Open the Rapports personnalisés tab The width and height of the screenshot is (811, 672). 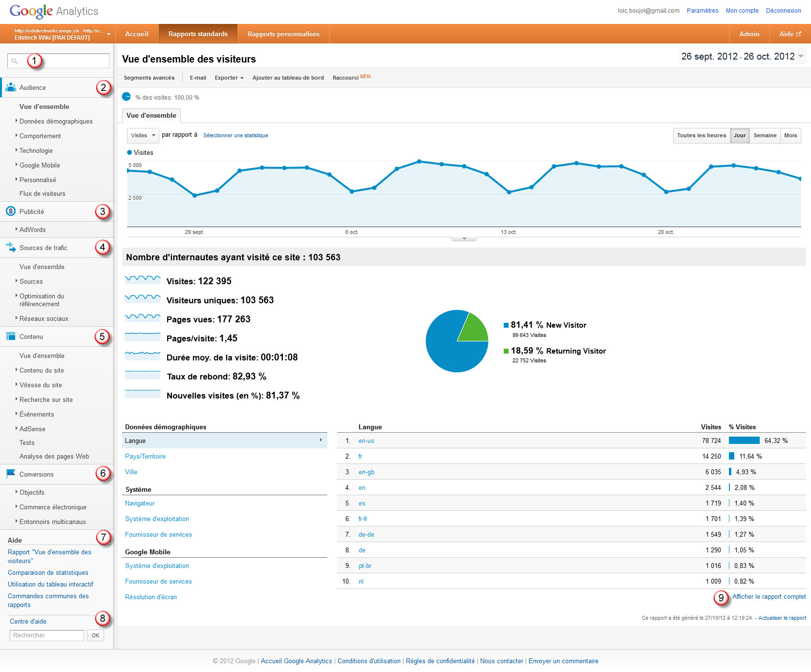(x=283, y=34)
